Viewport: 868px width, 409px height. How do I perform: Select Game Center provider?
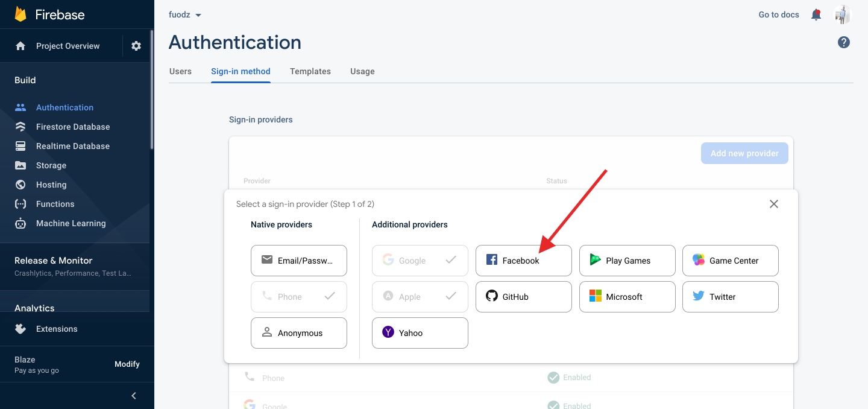pyautogui.click(x=730, y=261)
